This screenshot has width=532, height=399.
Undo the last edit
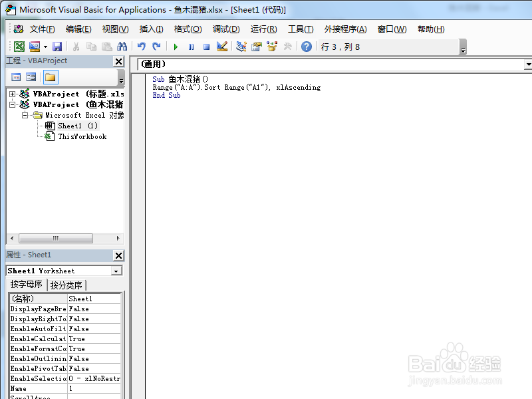point(142,47)
